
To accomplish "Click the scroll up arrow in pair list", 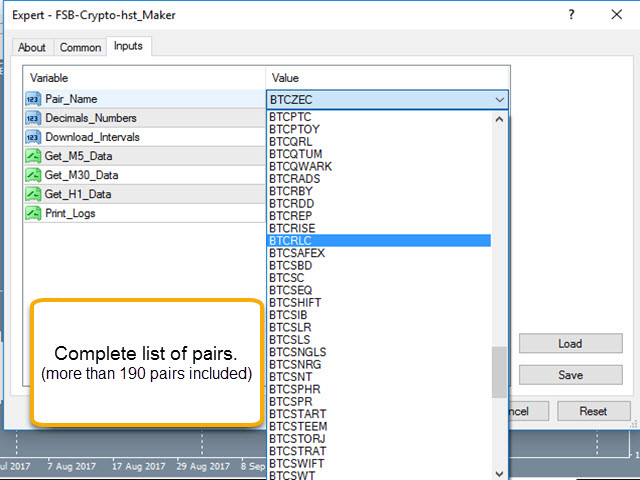I will pos(499,120).
